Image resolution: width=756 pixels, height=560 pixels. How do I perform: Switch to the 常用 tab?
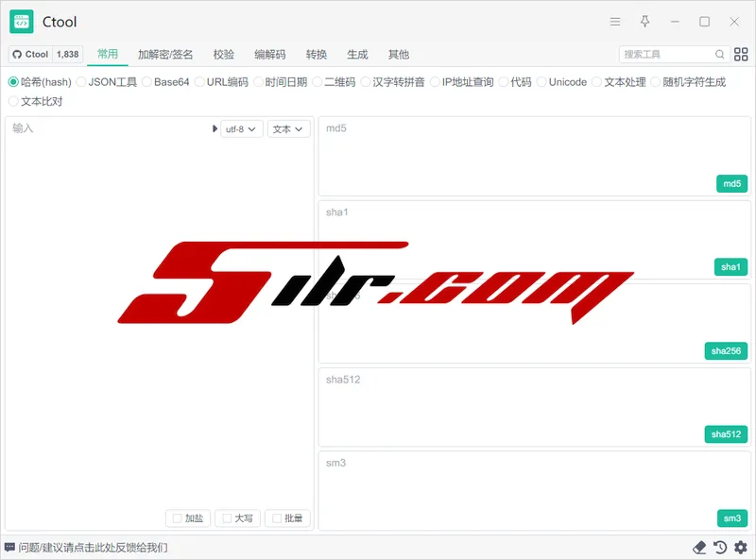click(108, 54)
